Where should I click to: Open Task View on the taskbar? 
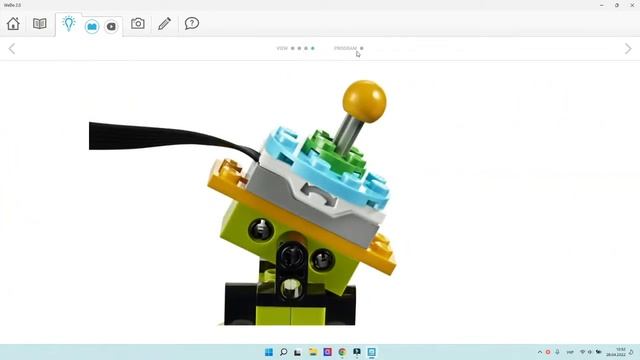click(x=298, y=352)
